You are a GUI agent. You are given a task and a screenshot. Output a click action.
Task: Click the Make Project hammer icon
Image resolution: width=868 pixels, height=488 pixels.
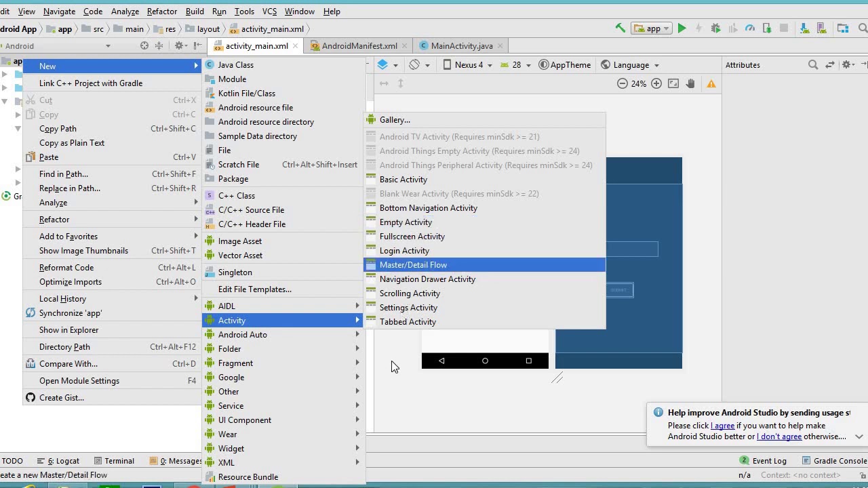coord(620,28)
